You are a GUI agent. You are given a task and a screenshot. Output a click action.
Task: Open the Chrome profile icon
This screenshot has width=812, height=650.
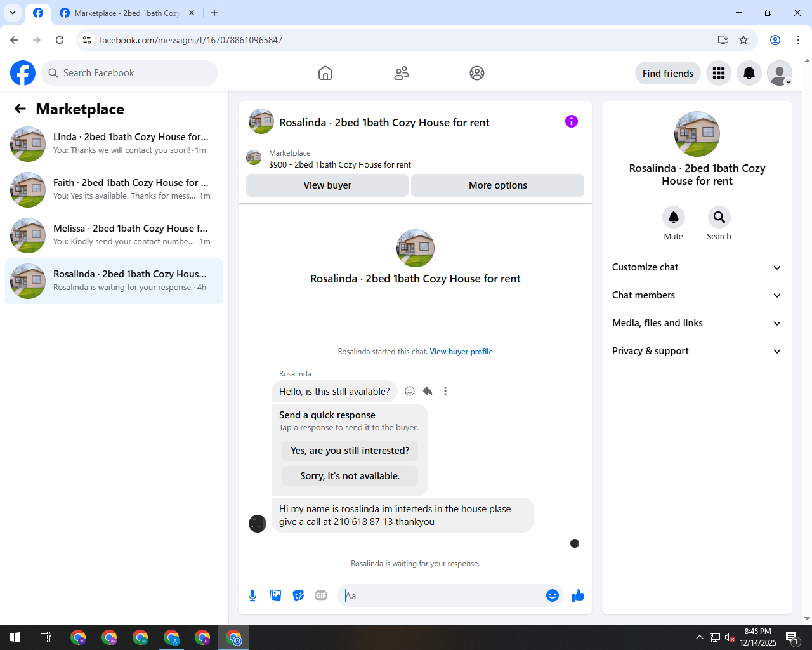pyautogui.click(x=775, y=40)
